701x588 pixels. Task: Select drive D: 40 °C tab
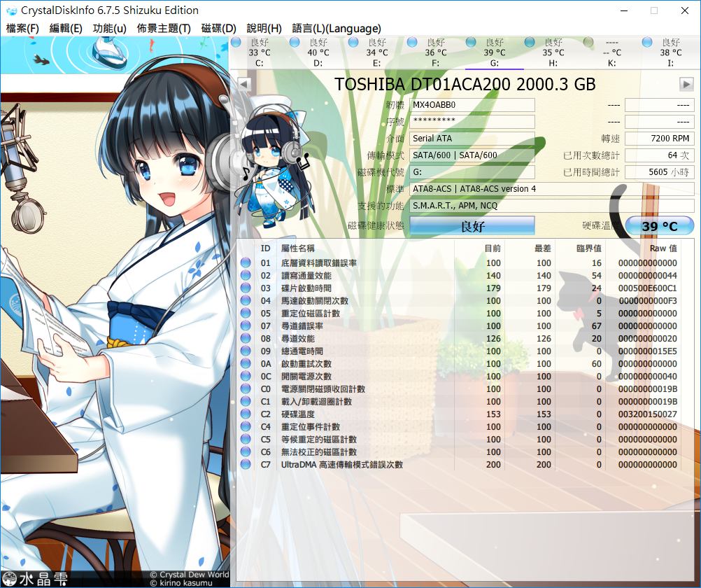(318, 52)
